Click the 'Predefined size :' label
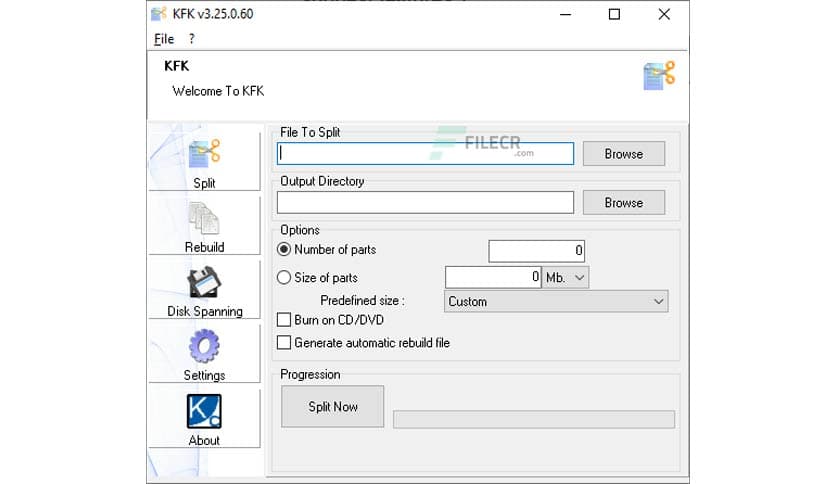This screenshot has height=484, width=836. click(x=363, y=301)
